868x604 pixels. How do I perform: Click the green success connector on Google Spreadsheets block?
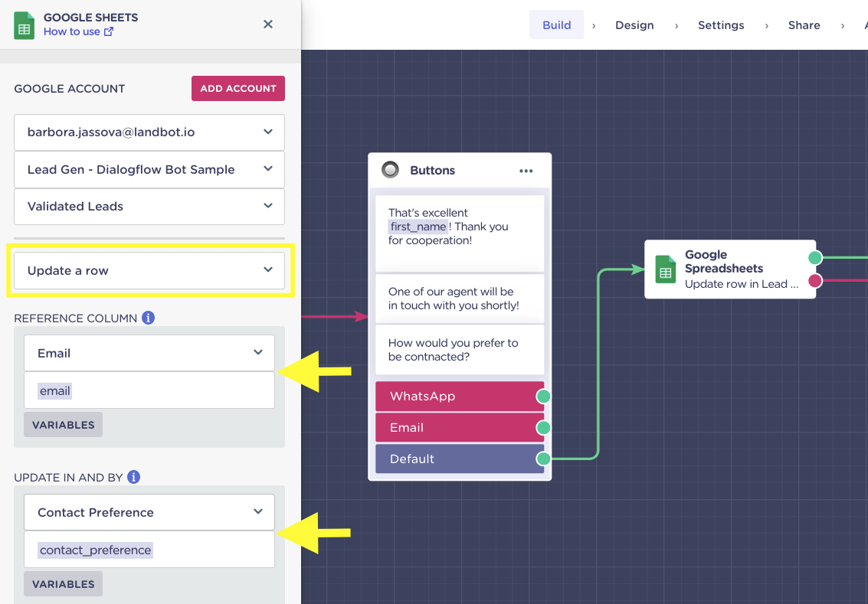[815, 258]
